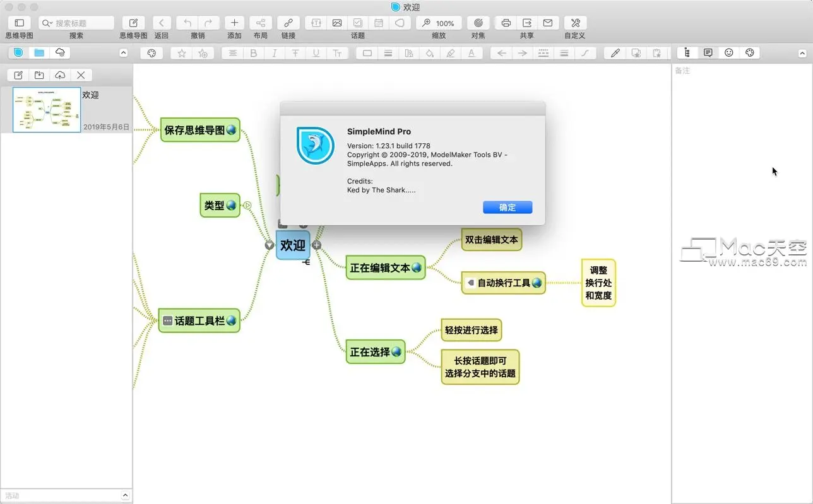Select the 正在编辑文本 topic node
The width and height of the screenshot is (813, 504).
[x=386, y=267]
